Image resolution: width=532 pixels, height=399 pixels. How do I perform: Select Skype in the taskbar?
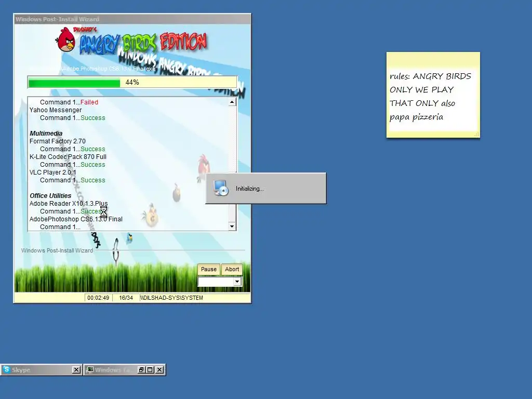point(37,370)
